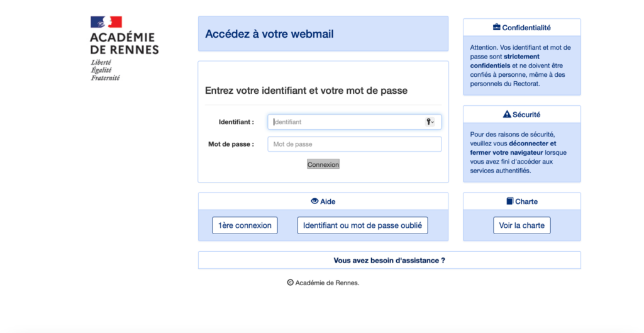Click the warning triangle Sécurité icon
The height and width of the screenshot is (333, 644).
[507, 115]
